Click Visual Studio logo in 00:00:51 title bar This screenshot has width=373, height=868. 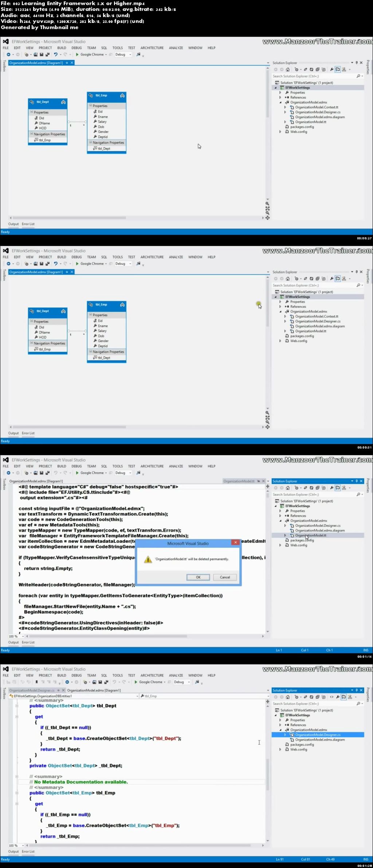pos(5,251)
